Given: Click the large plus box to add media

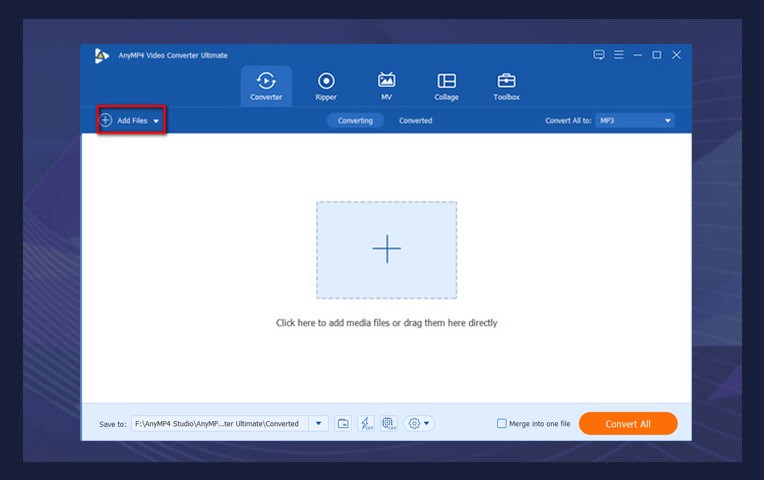Looking at the screenshot, I should coord(386,250).
